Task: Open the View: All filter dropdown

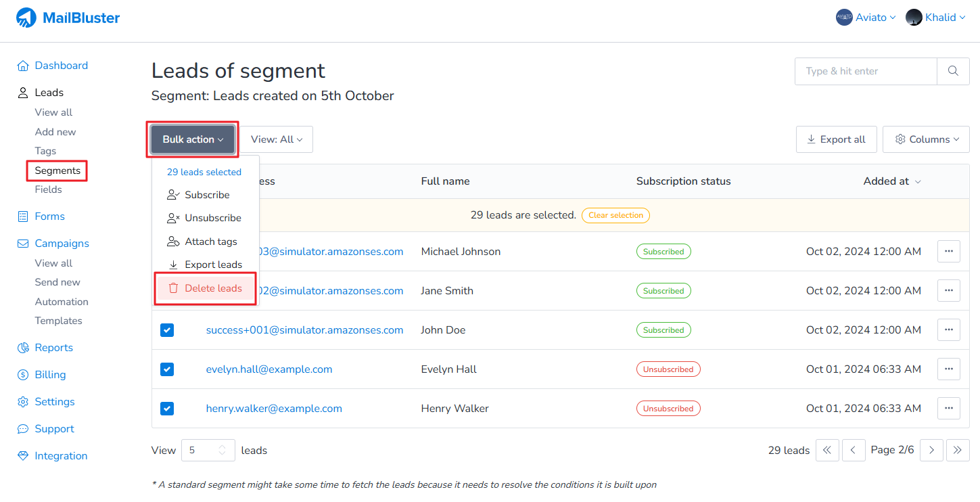Action: coord(277,139)
